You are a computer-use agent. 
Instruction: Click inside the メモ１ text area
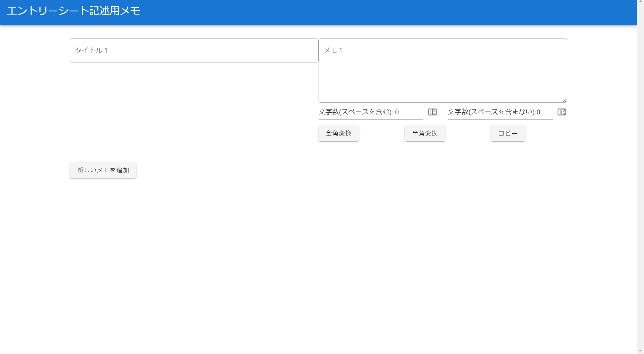point(442,70)
